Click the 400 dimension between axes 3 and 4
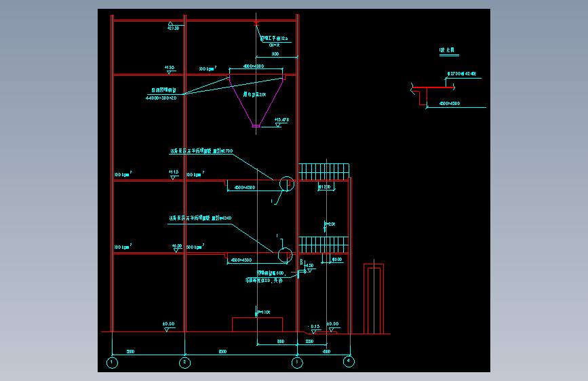Image resolution: width=588 pixels, height=381 pixels. pos(327,352)
